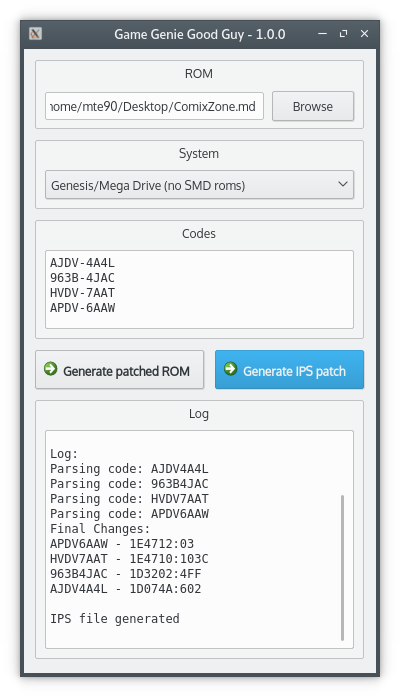
Task: Click the 'Final Changes:' line in the log
Action: pyautogui.click(x=100, y=529)
